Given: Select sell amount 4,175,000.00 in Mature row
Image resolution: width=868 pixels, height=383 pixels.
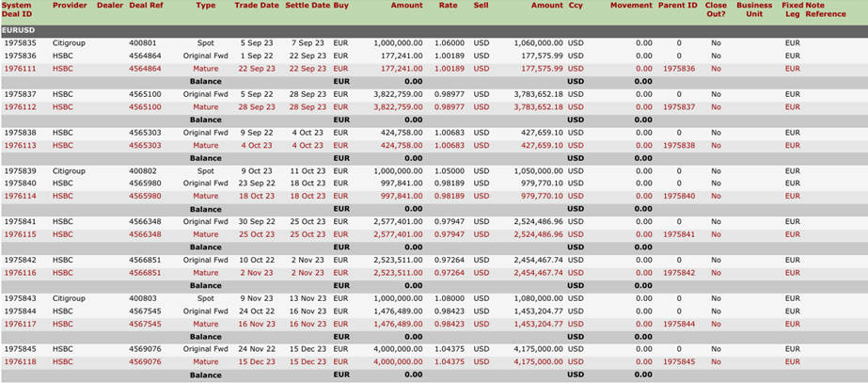Looking at the screenshot, I should [539, 362].
